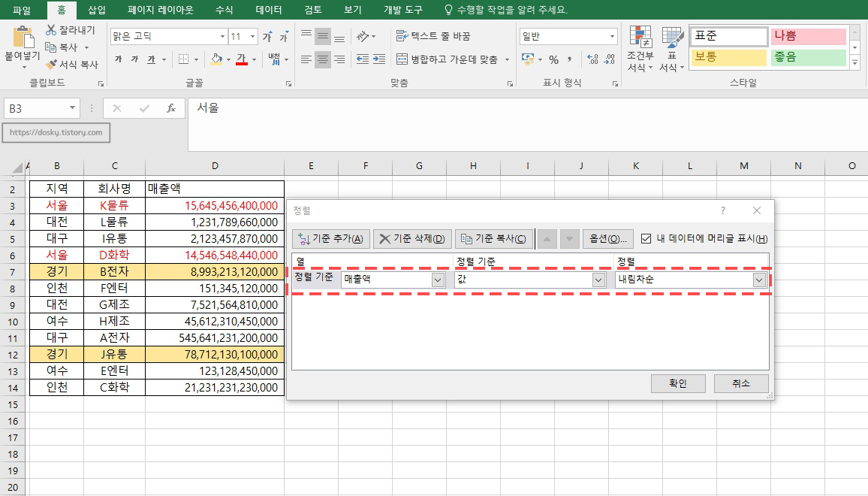Decrease indent icon
The width and height of the screenshot is (868, 496).
pyautogui.click(x=363, y=59)
